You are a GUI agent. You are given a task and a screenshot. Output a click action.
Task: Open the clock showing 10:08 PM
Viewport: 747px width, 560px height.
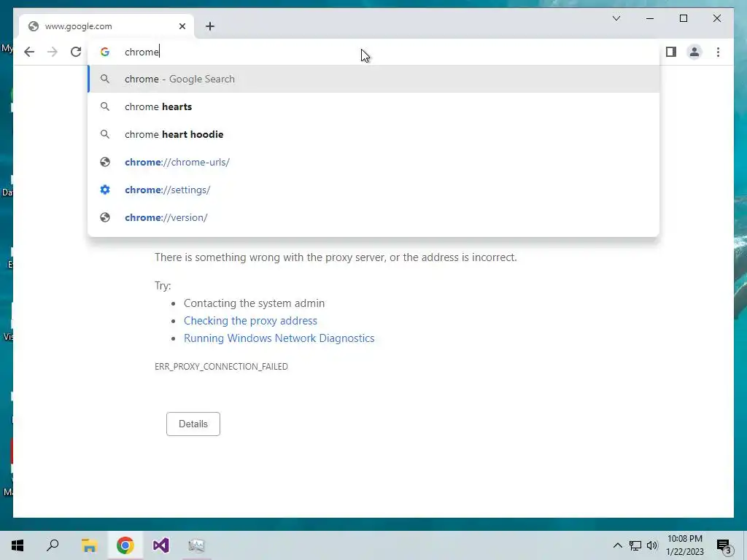point(684,545)
